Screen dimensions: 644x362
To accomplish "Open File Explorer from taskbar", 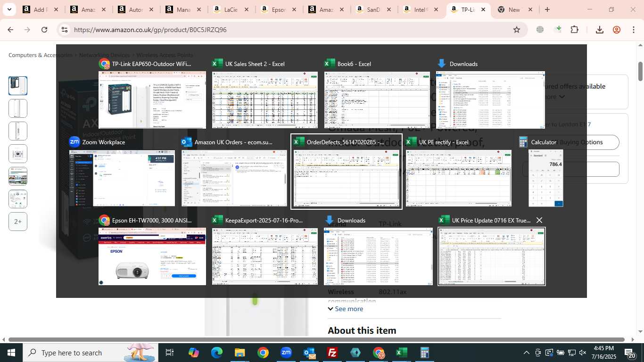I will [x=239, y=353].
